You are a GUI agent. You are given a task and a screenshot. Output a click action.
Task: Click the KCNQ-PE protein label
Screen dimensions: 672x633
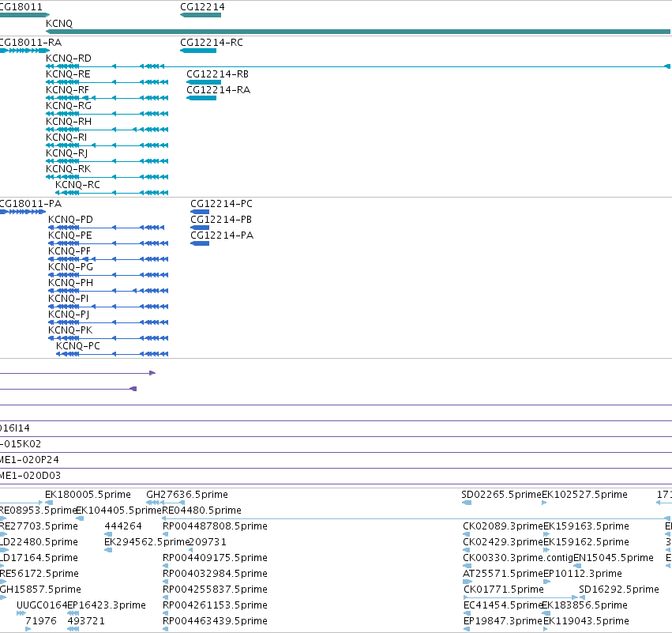[69, 235]
